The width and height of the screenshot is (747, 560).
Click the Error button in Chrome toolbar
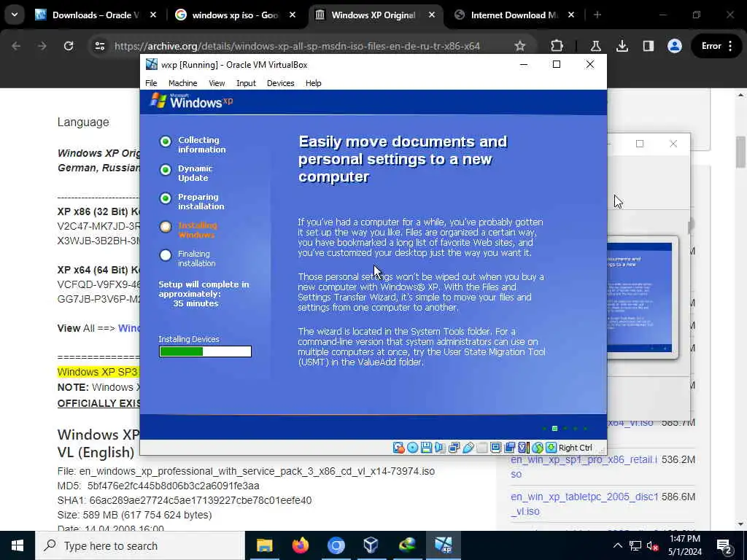(x=716, y=46)
